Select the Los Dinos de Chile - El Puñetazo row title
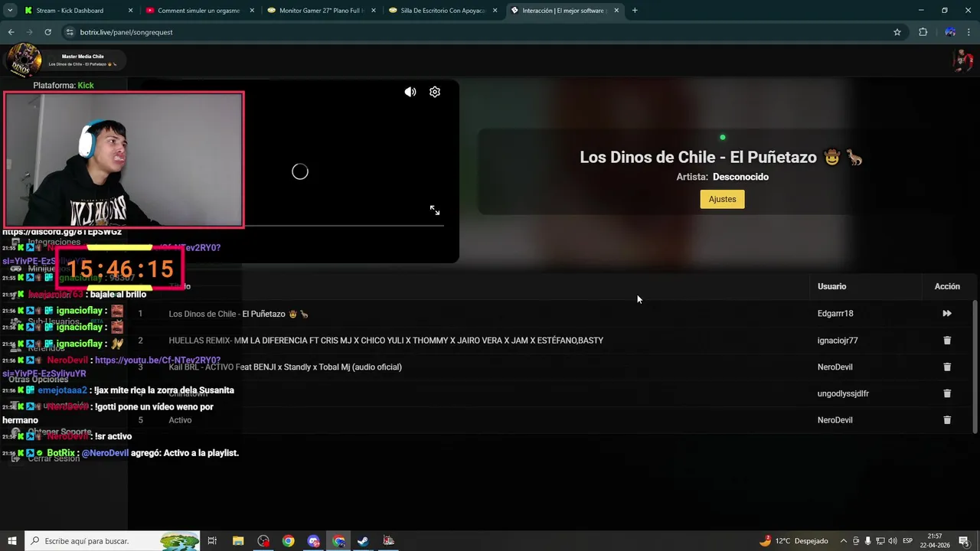This screenshot has width=980, height=551. (238, 314)
